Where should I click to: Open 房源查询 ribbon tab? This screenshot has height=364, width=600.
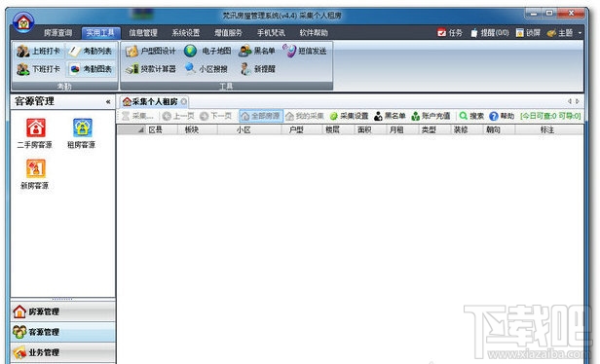57,33
